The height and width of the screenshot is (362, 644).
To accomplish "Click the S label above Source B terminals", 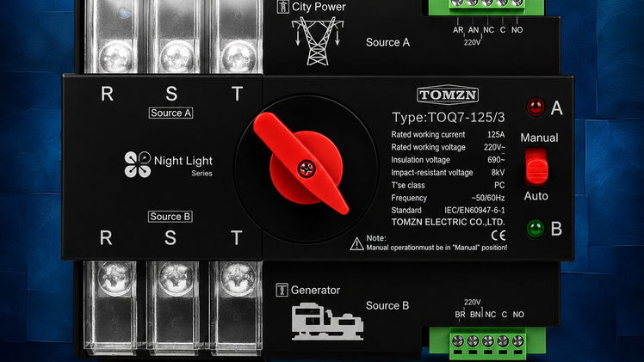I will click(x=170, y=238).
